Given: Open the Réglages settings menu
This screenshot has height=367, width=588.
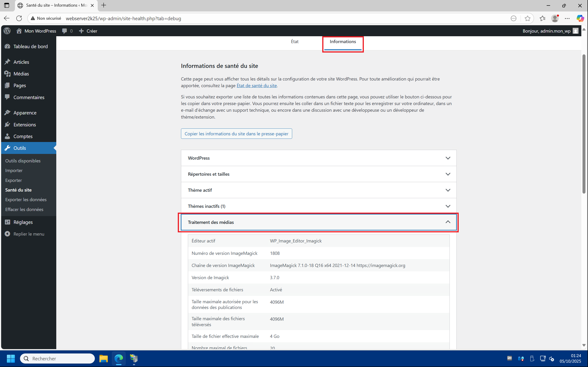Looking at the screenshot, I should click(x=23, y=222).
